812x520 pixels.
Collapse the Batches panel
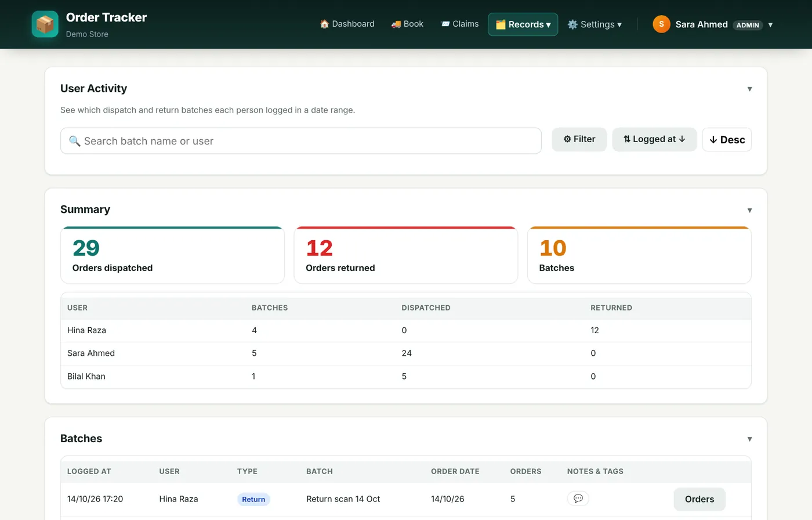point(749,439)
